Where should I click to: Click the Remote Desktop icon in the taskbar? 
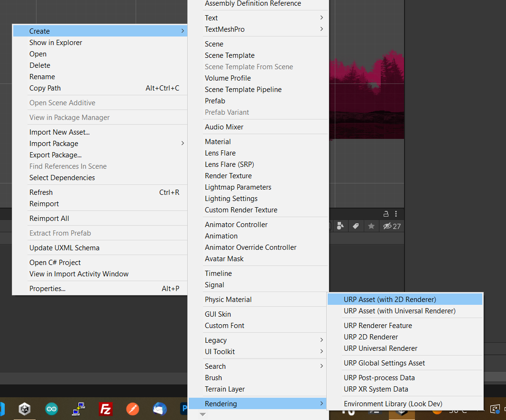click(x=78, y=409)
